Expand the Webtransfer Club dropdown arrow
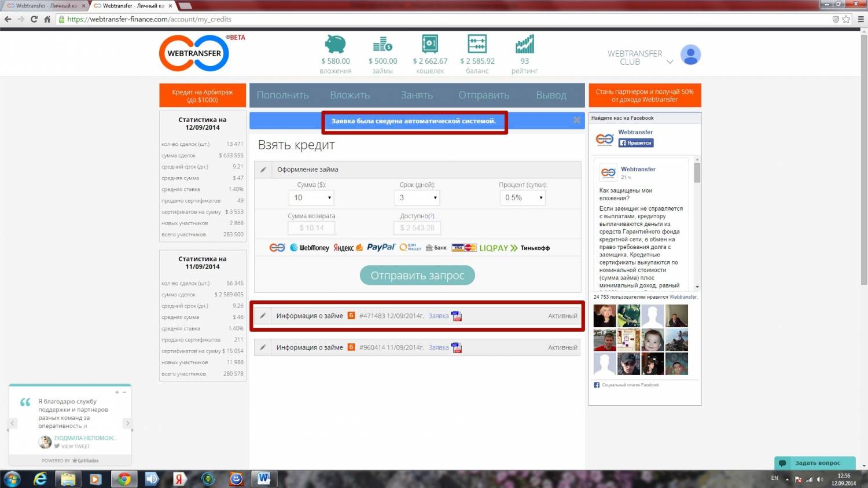Screen dimensions: 868x488 pos(670,62)
